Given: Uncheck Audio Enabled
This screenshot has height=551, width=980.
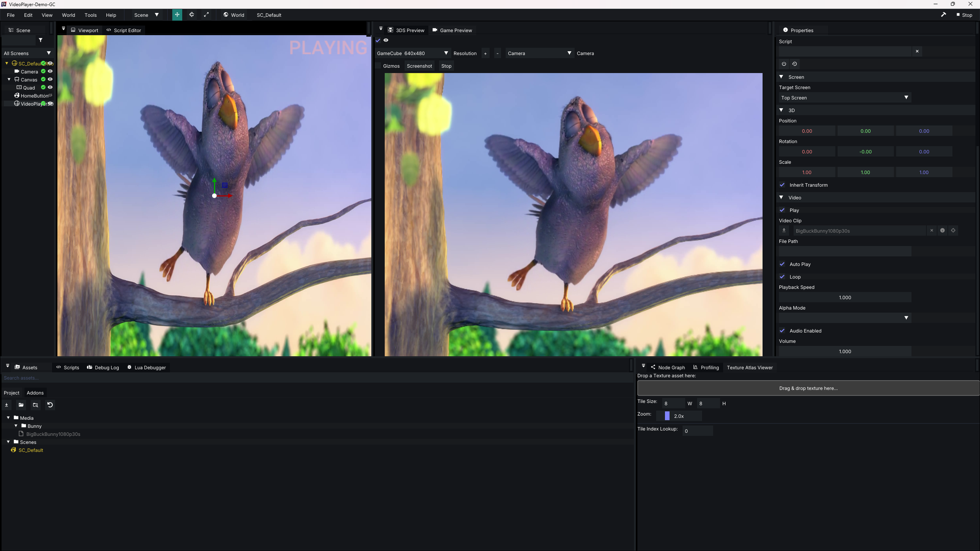Looking at the screenshot, I should pyautogui.click(x=782, y=331).
